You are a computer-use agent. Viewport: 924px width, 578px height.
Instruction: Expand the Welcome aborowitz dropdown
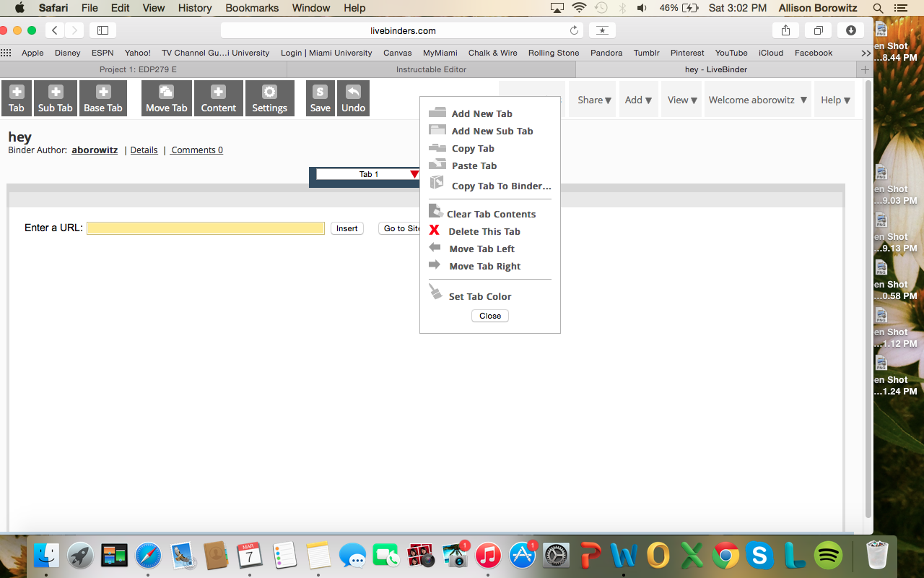point(757,100)
